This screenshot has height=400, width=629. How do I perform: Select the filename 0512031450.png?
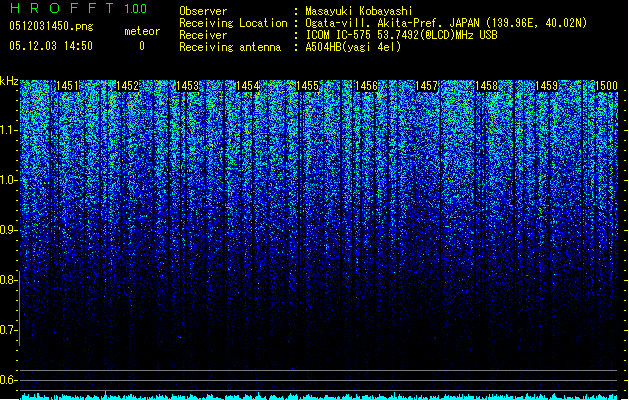click(x=51, y=26)
